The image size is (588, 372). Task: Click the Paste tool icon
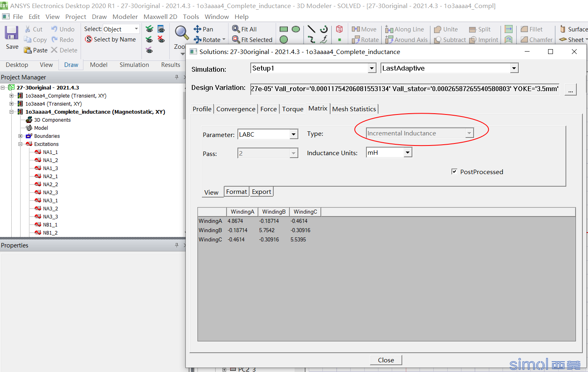point(28,50)
